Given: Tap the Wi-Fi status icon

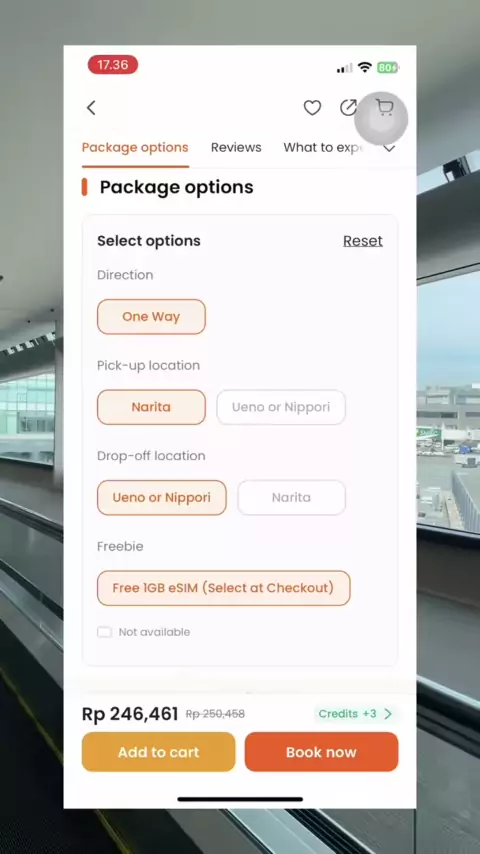Looking at the screenshot, I should coord(364,68).
